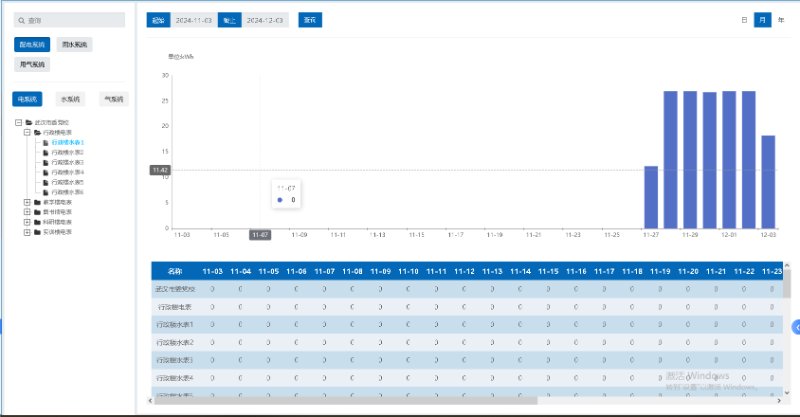Click the folder icon of 实训楼电表
Screen dimensions: 800x417
37,232
